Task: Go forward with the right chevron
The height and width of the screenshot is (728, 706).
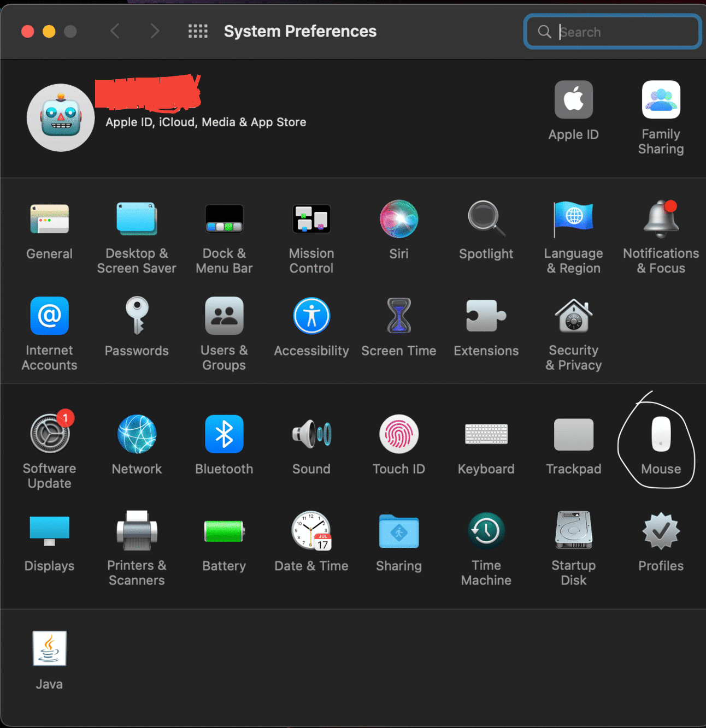Action: (155, 31)
